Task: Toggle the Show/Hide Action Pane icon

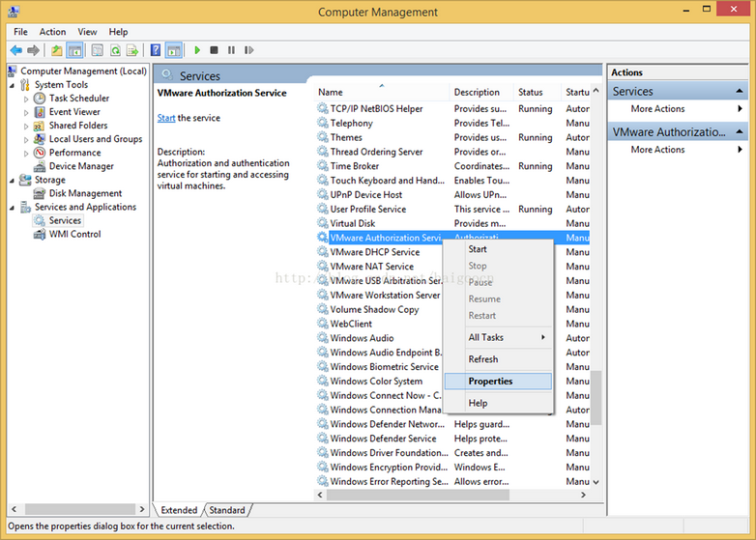Action: [174, 50]
